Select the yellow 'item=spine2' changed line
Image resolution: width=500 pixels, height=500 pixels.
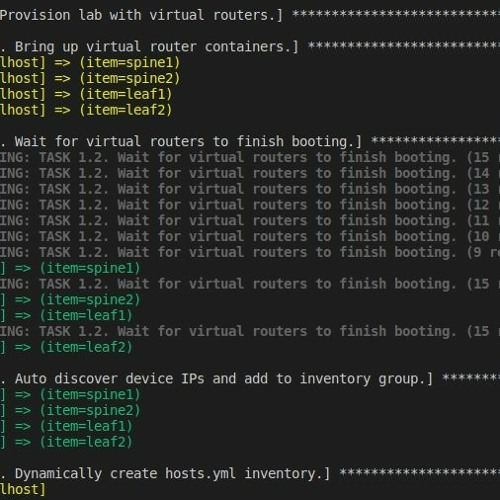[x=90, y=79]
